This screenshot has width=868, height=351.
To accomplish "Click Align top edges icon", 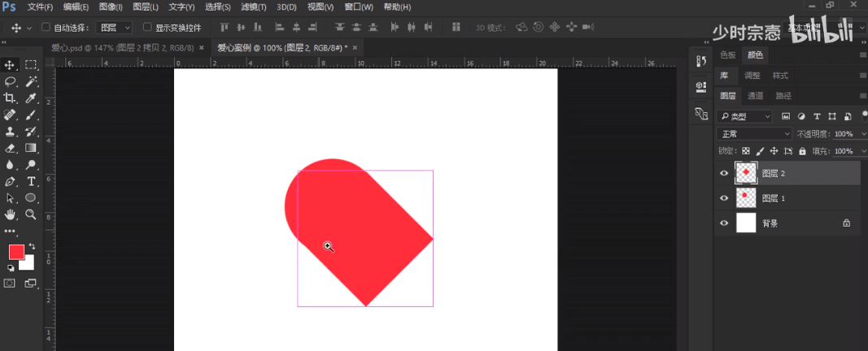I will [x=225, y=27].
